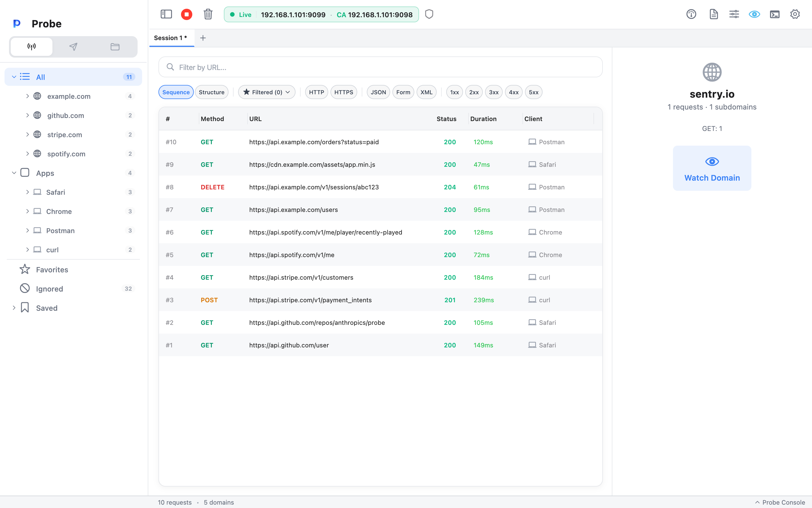Toggle the HTTPS protocol filter
Image resolution: width=812 pixels, height=508 pixels.
click(x=344, y=92)
